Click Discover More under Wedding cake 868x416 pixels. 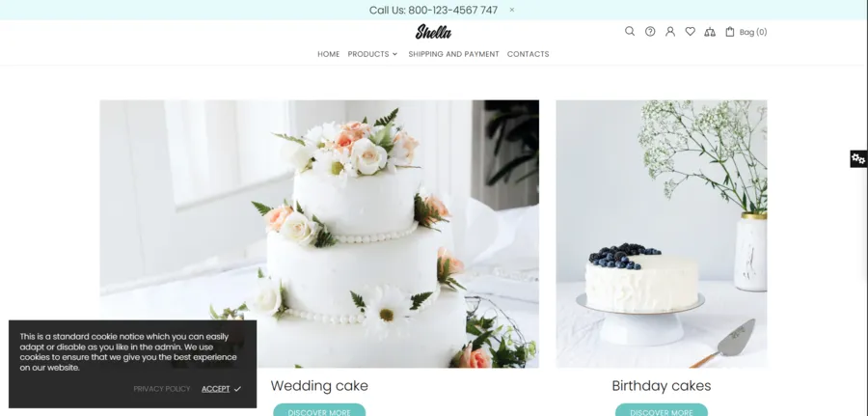[x=319, y=410]
